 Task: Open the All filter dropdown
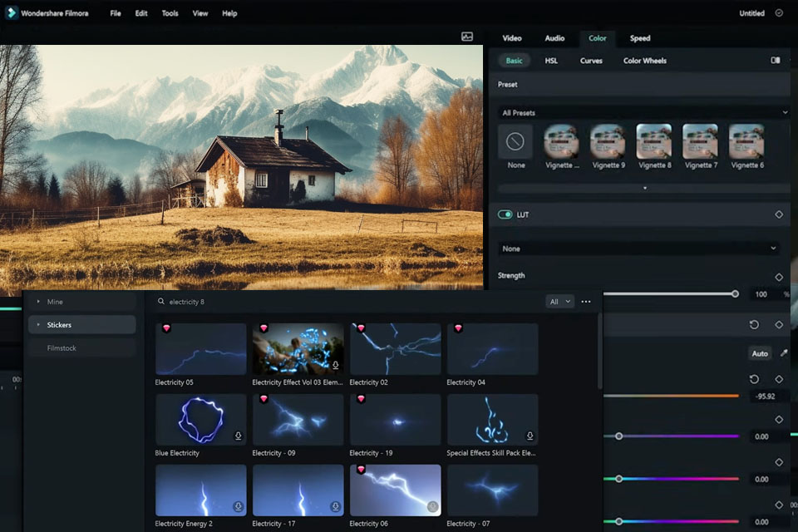tap(559, 302)
